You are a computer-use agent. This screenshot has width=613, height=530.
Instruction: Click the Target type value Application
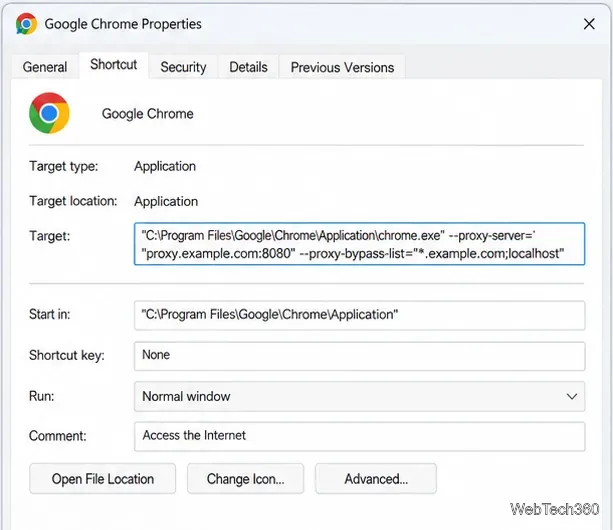coord(165,167)
